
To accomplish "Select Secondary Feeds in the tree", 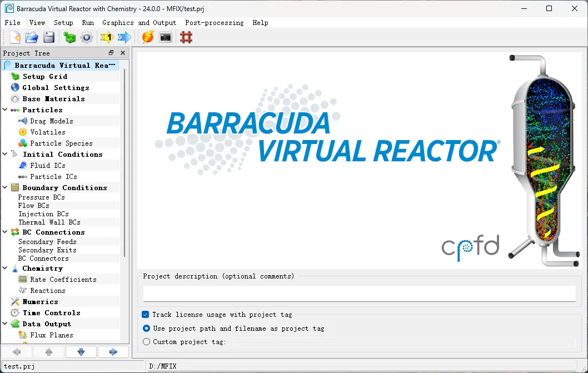I will tap(47, 242).
